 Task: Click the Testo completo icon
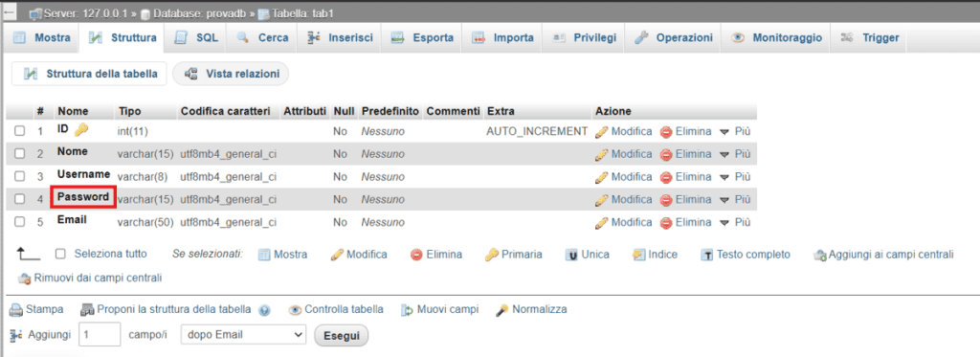(707, 255)
